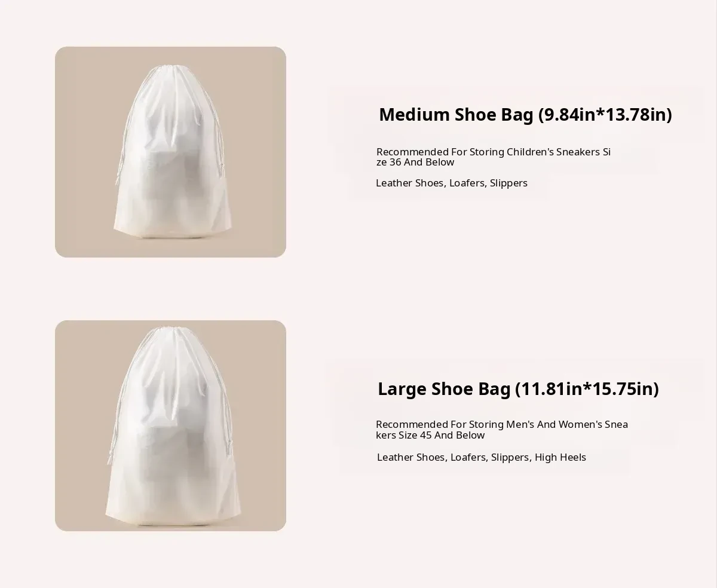Click the 11.81in*15.75in dimension text
717x588 pixels.
tap(587, 389)
